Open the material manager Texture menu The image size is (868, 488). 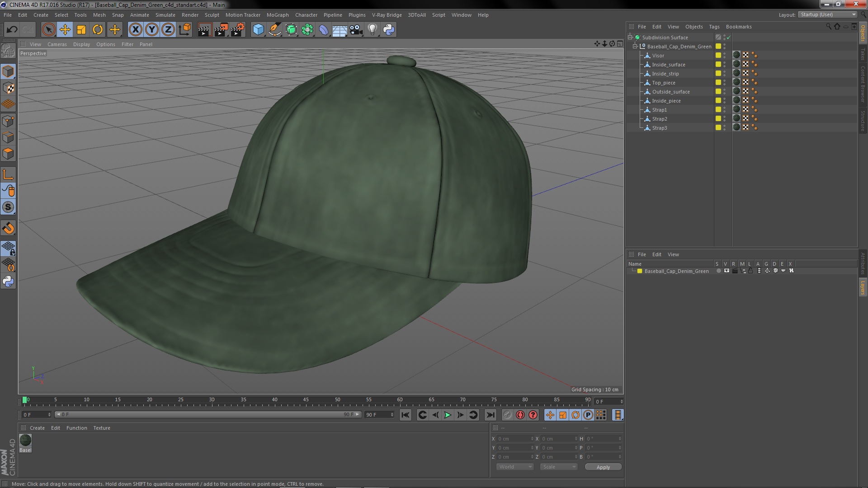pos(102,428)
